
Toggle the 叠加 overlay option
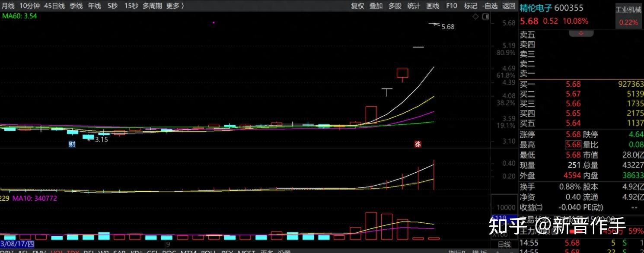(376, 6)
